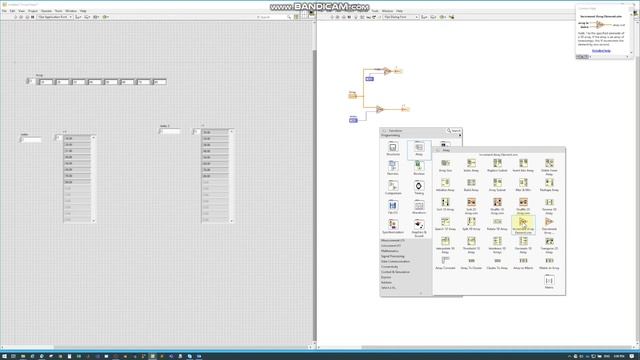Screen dimensions: 640x360
Task: Open Project menu in front panel window
Action: (33, 11)
